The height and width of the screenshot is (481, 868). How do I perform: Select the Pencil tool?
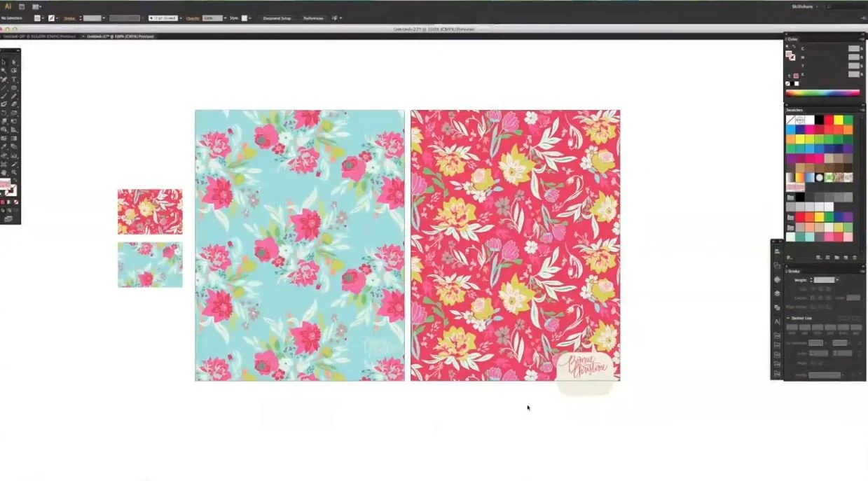[14, 96]
